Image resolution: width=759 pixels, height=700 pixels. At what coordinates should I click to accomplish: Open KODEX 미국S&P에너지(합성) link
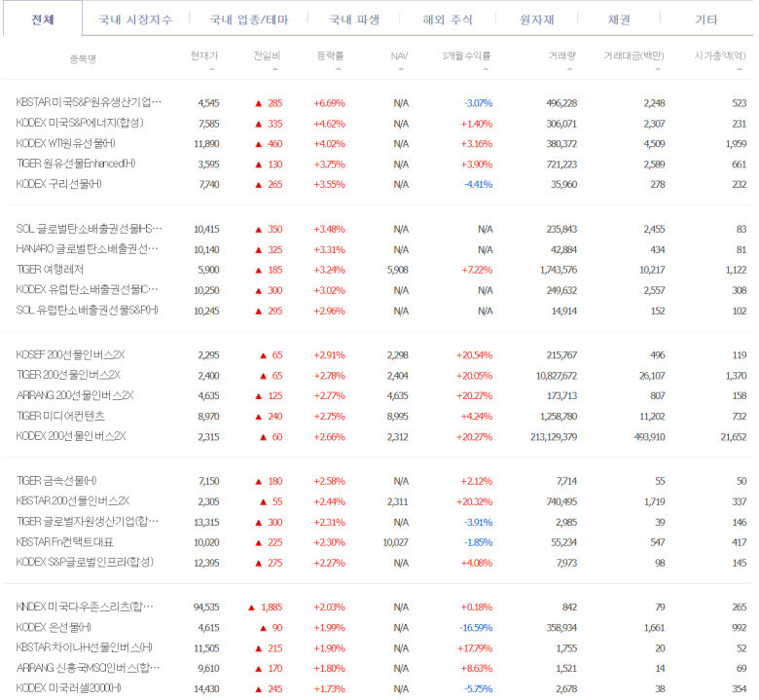coord(80,123)
